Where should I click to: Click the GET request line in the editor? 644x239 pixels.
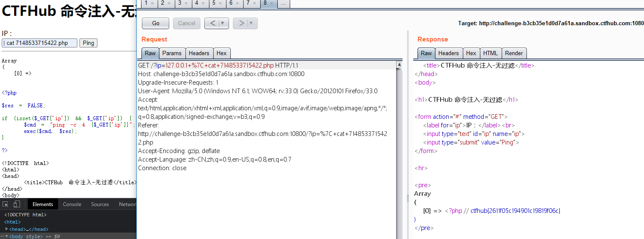pyautogui.click(x=218, y=65)
